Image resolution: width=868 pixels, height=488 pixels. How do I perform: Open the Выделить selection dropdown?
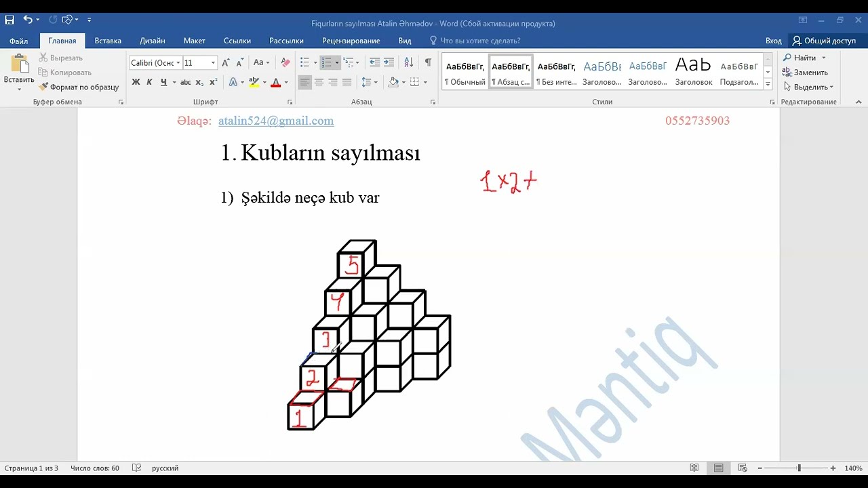click(x=808, y=87)
